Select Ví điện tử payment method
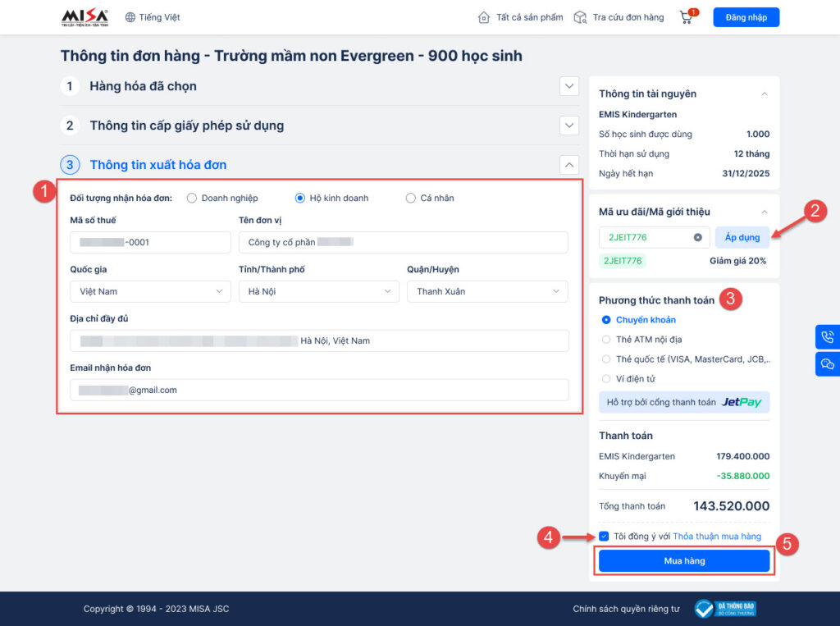This screenshot has height=626, width=840. coord(606,379)
